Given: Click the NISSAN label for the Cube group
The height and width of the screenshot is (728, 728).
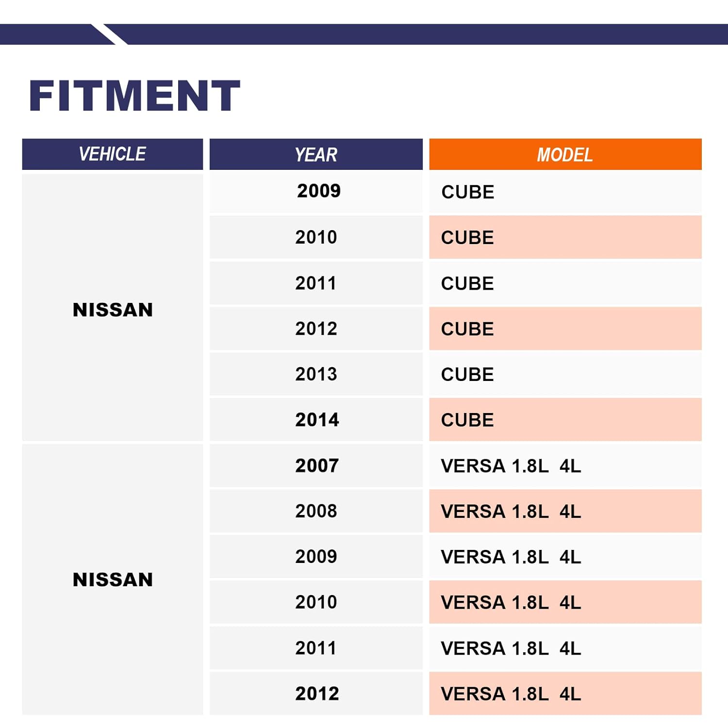Looking at the screenshot, I should click(x=113, y=310).
